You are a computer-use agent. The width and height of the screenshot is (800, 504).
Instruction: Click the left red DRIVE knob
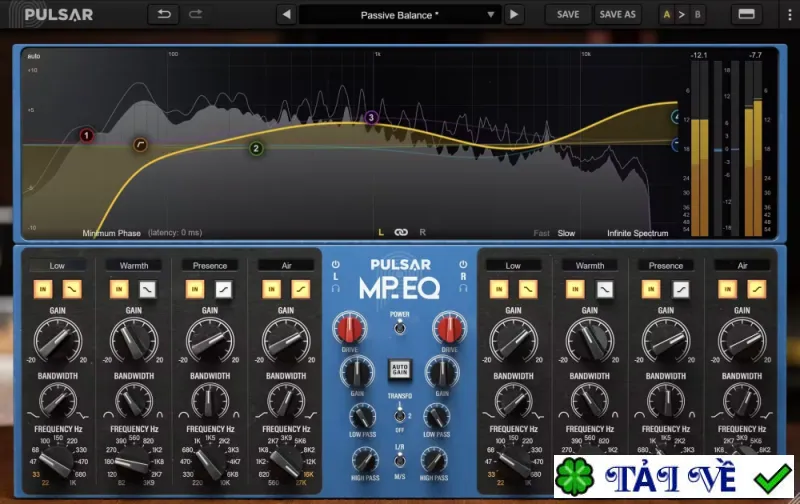pyautogui.click(x=349, y=328)
